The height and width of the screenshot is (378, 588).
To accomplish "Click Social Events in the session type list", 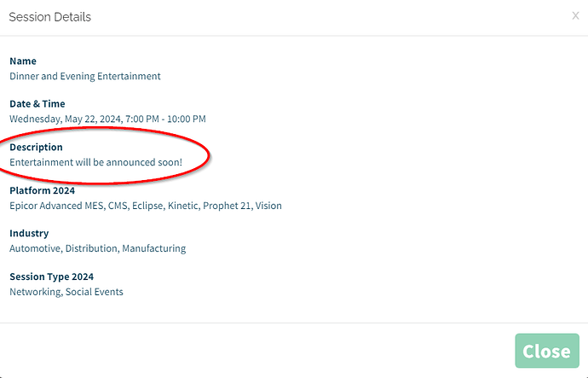I will tap(94, 292).
